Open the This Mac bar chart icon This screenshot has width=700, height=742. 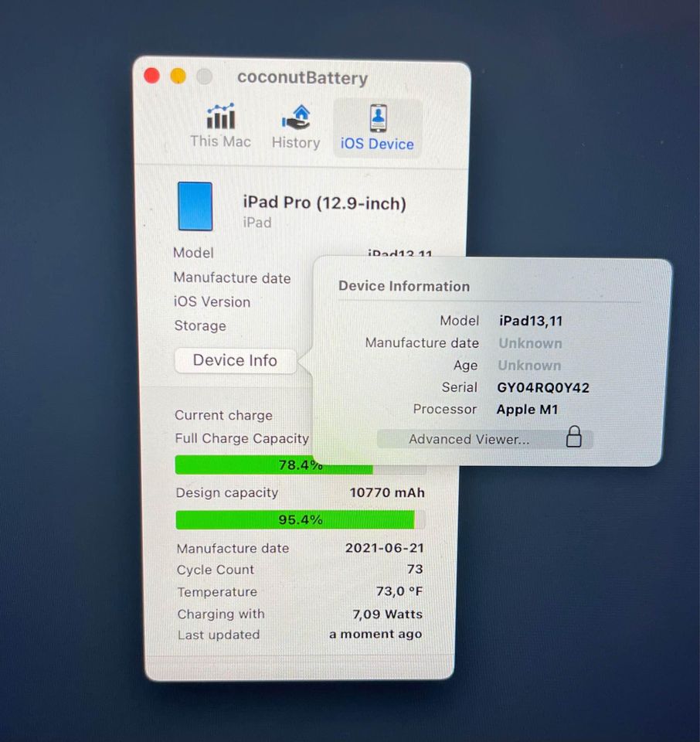(x=220, y=117)
